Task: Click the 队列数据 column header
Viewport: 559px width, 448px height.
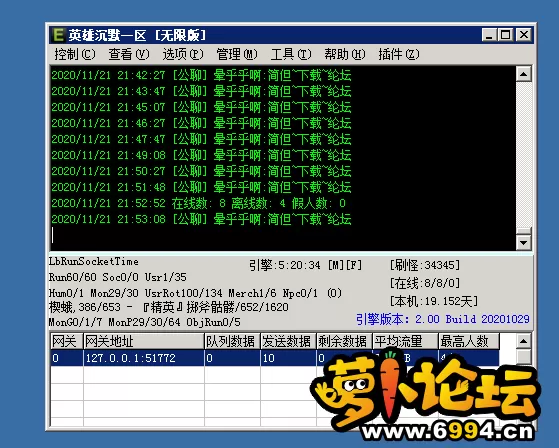Action: tap(232, 341)
